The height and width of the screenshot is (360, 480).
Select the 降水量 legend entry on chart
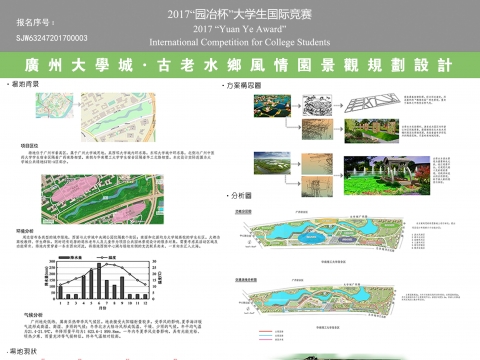click(70, 257)
